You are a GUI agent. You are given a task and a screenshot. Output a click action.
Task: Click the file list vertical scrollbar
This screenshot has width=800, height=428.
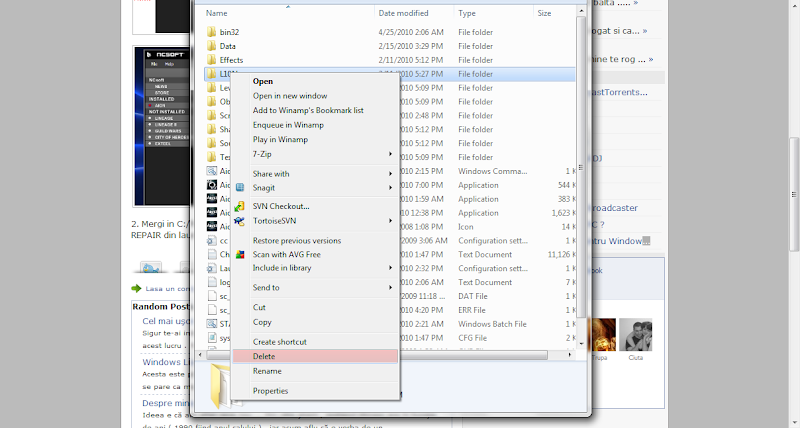581,166
